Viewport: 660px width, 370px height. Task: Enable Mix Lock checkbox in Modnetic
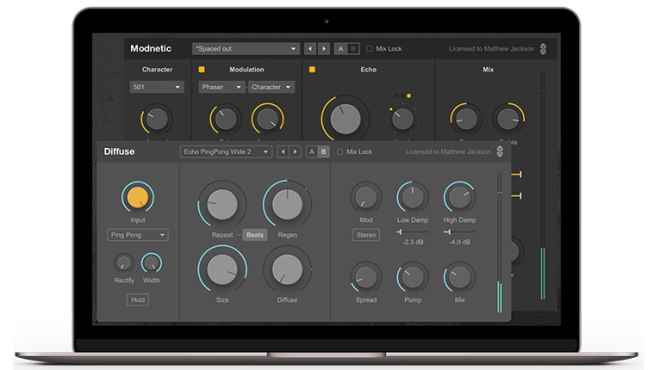370,49
